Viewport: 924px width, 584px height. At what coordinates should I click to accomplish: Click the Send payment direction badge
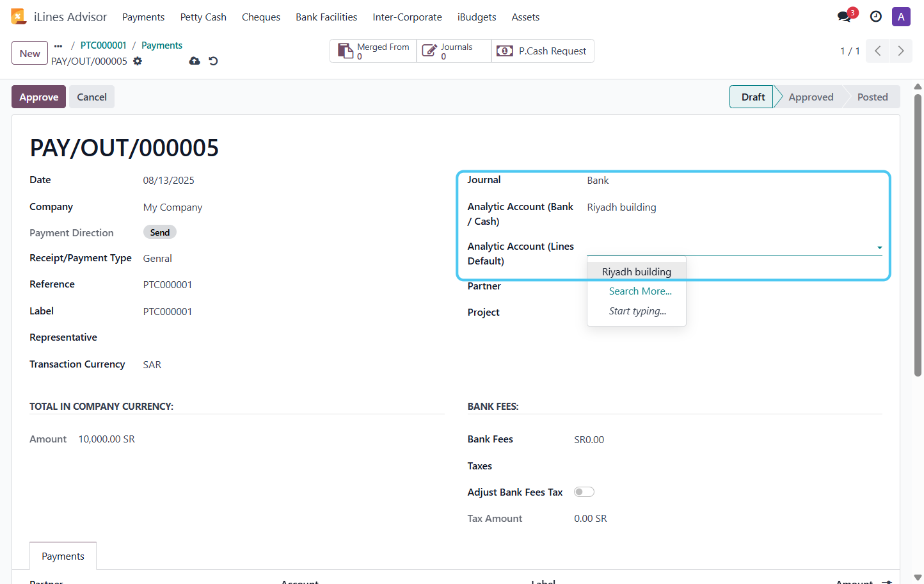coord(160,232)
